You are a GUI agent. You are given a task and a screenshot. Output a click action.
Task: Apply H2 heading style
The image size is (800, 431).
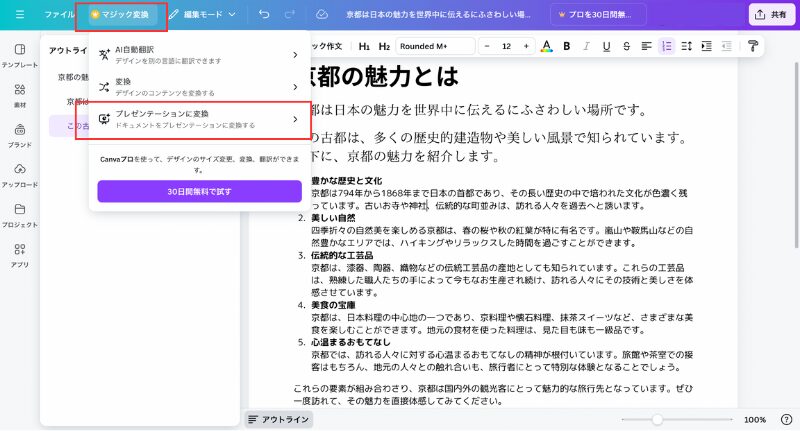384,46
